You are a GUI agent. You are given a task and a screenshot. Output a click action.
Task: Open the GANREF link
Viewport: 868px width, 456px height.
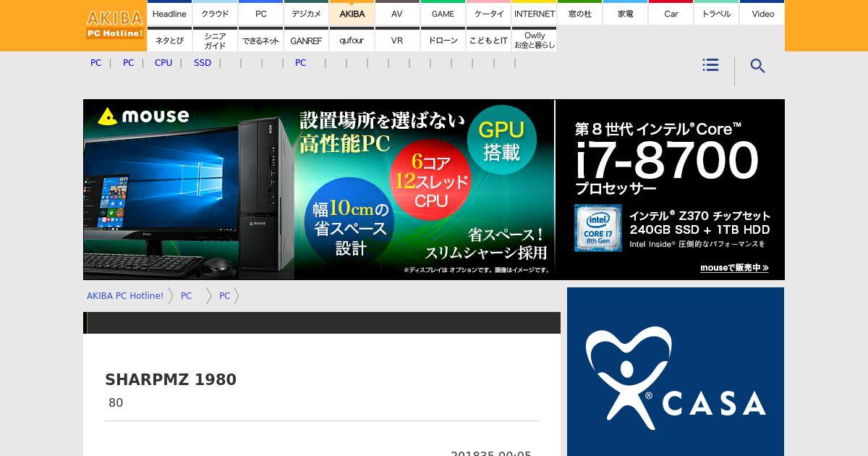coord(306,41)
